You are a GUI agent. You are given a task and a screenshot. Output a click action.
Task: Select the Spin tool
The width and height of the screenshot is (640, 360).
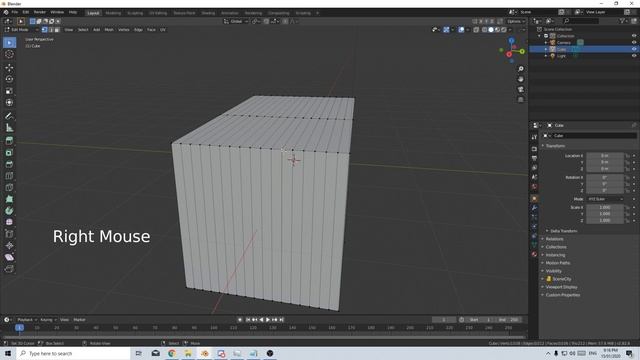tap(9, 211)
